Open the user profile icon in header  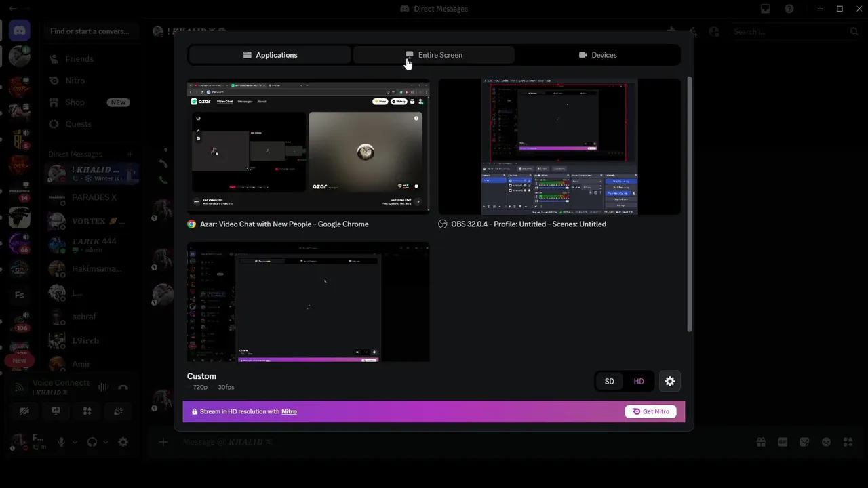(713, 31)
